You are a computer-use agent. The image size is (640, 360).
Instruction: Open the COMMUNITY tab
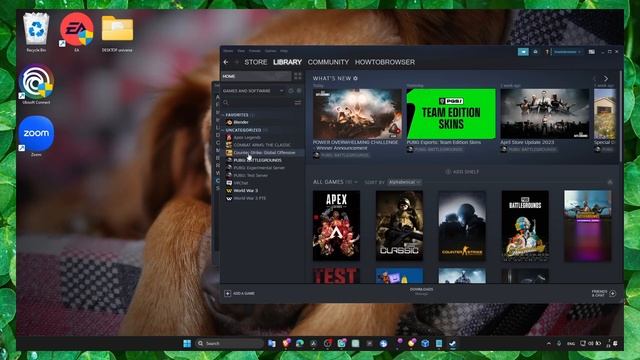[328, 62]
